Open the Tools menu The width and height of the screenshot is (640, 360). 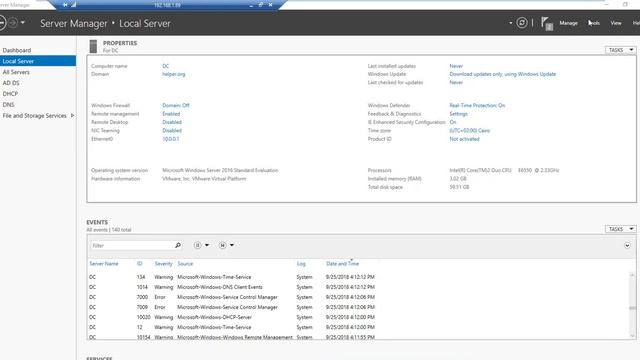tap(594, 23)
